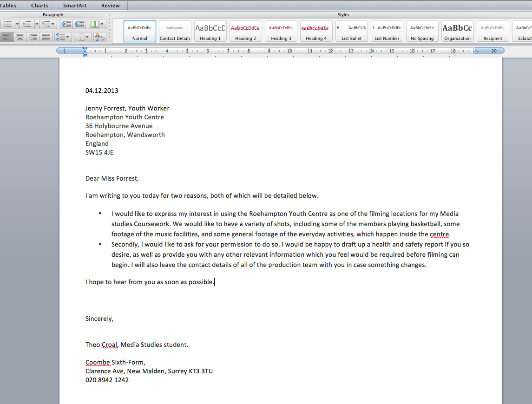Click 'Roehampton Youth Centre' address line

[x=125, y=117]
